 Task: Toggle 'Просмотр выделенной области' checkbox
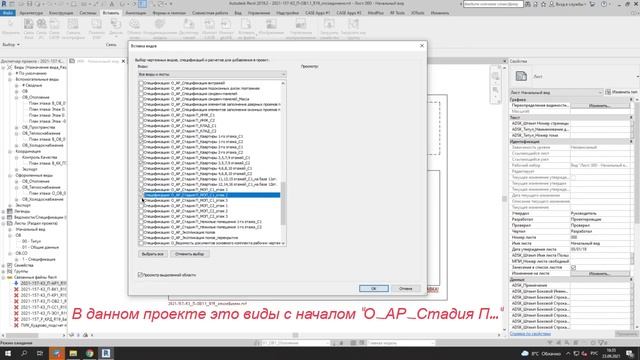point(140,275)
